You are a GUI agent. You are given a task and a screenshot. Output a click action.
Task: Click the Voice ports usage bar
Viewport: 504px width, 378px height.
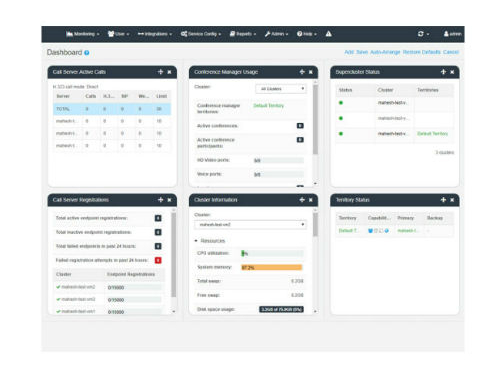279,174
